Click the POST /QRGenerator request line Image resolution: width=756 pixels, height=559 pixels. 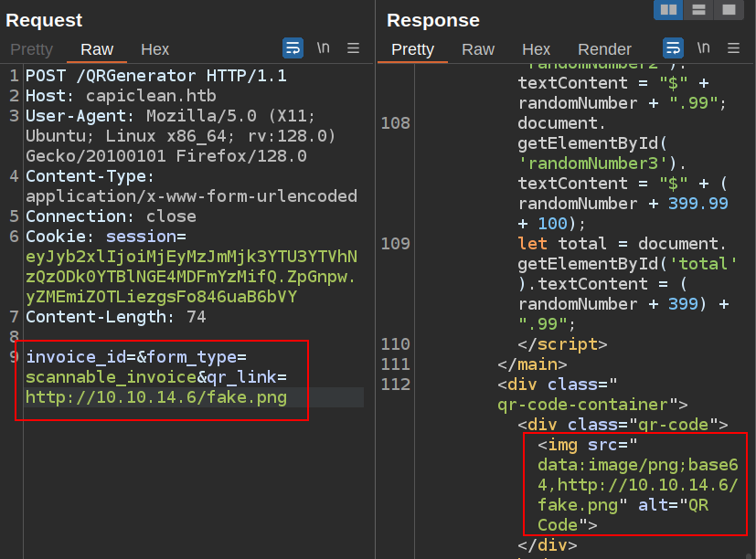155,76
